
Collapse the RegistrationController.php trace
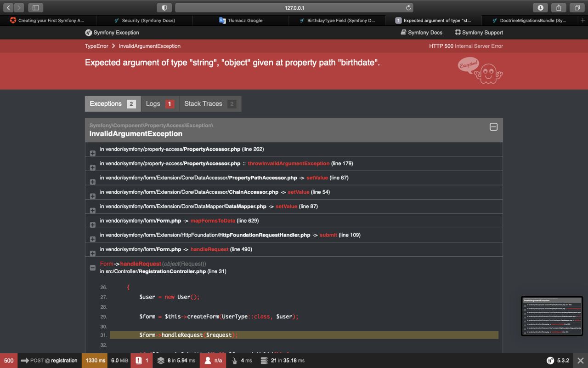tap(92, 267)
